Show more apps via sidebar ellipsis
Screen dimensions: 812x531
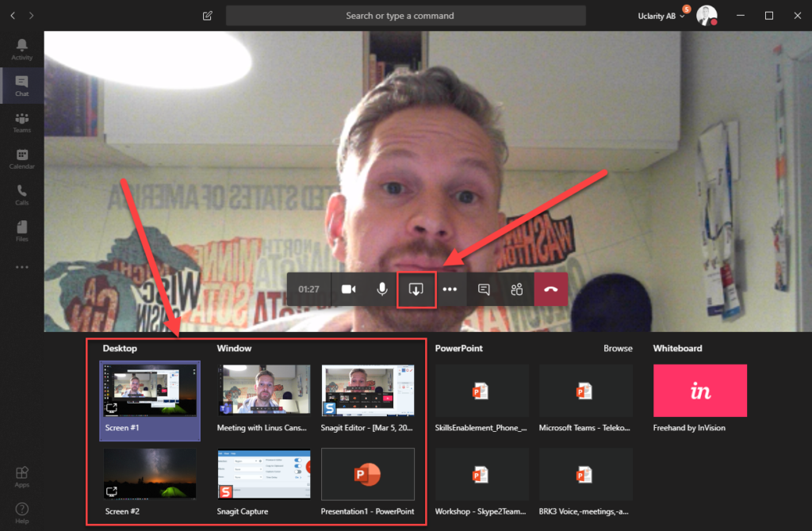coord(21,267)
